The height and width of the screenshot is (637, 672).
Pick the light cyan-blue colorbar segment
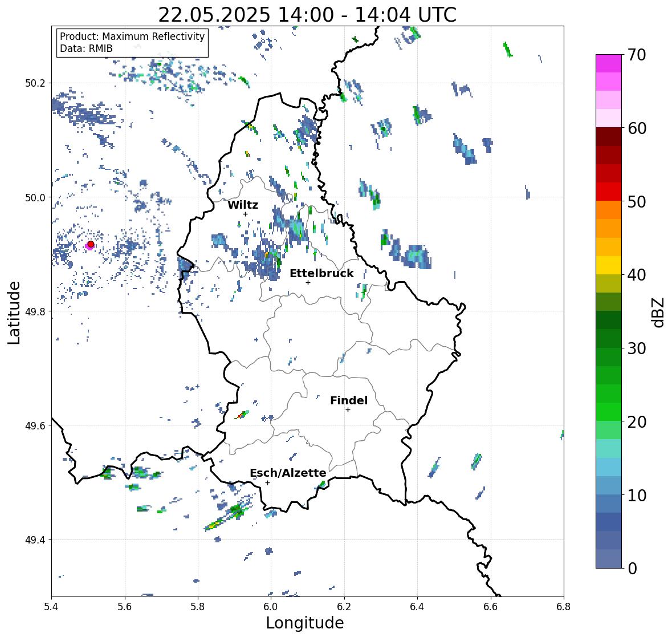click(x=609, y=467)
